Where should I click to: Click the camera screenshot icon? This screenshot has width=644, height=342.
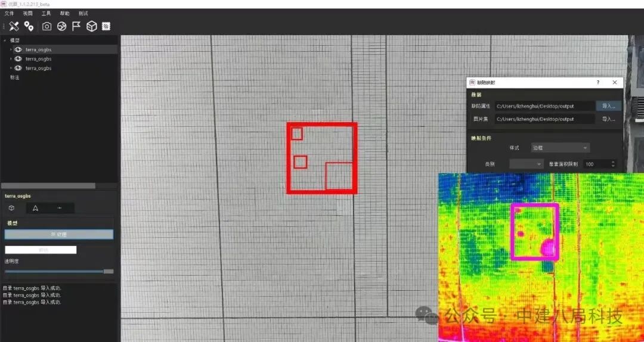pyautogui.click(x=47, y=26)
